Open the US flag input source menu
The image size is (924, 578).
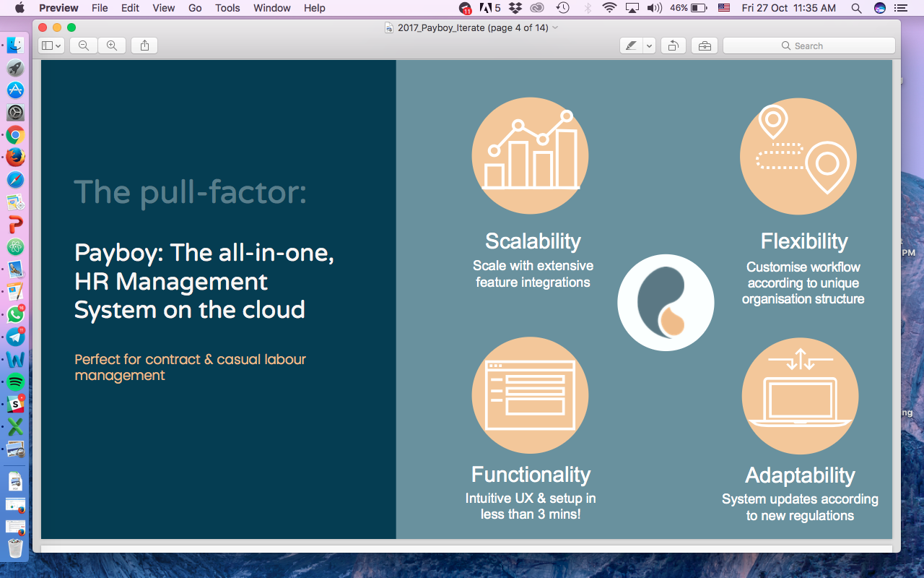(x=724, y=8)
